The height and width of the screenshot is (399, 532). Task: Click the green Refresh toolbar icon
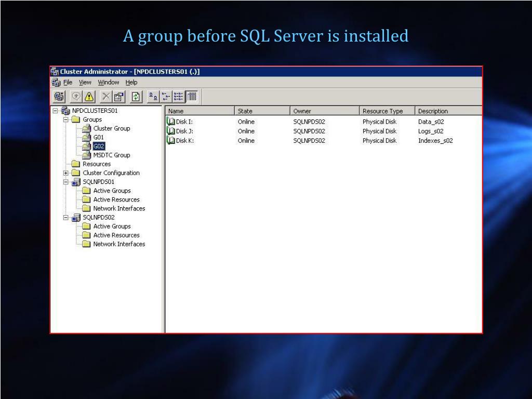point(136,97)
